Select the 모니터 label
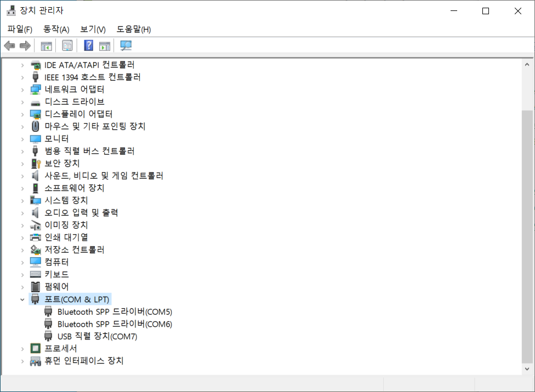The height and width of the screenshot is (392, 535). click(x=56, y=139)
